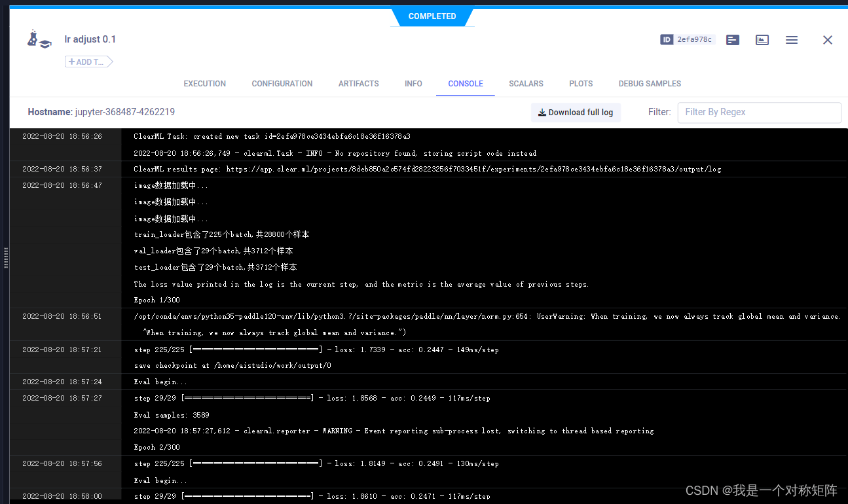The width and height of the screenshot is (848, 504).
Task: Click 'The loss value printed' log line
Action: pos(361,284)
